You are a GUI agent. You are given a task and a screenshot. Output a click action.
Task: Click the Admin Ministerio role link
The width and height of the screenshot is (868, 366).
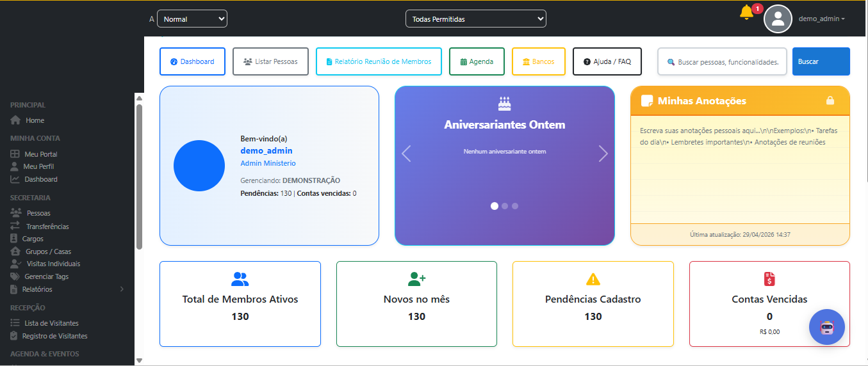tap(268, 163)
